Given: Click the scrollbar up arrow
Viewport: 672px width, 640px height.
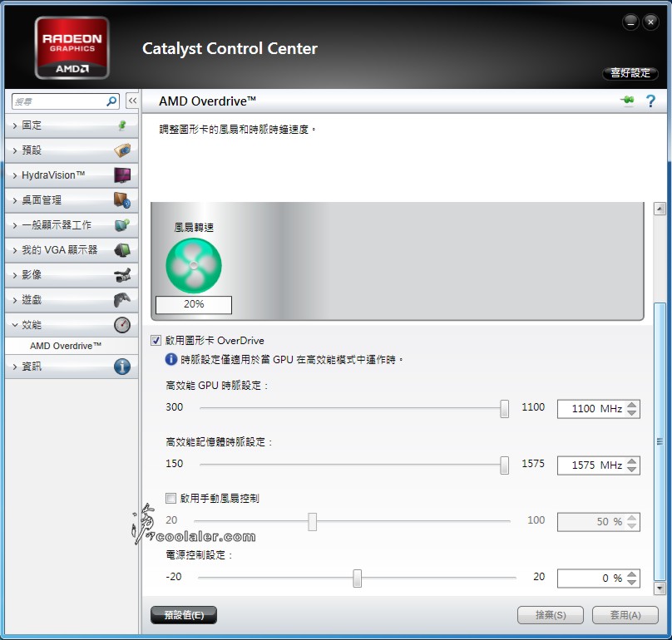Looking at the screenshot, I should (x=660, y=209).
